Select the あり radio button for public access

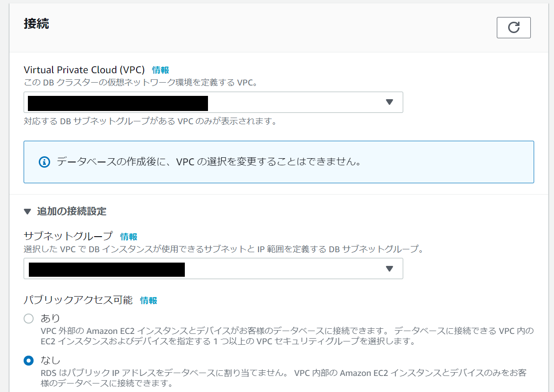27,319
